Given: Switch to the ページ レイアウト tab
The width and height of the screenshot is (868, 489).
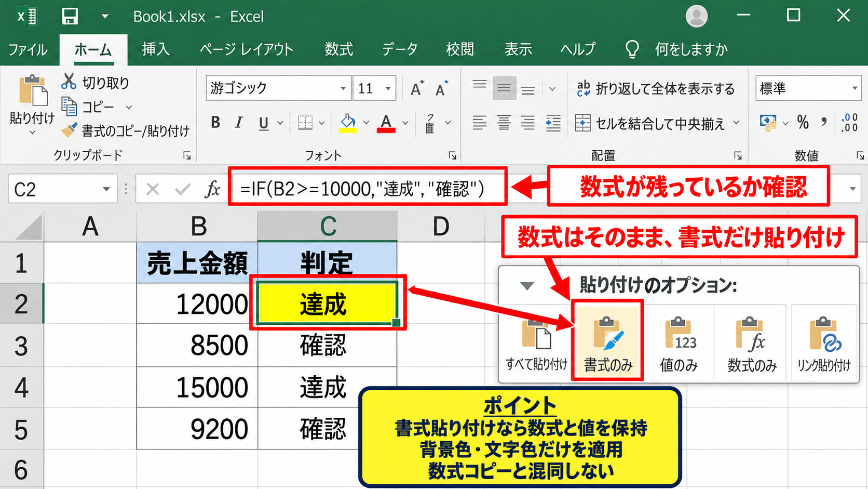Looking at the screenshot, I should pos(247,49).
